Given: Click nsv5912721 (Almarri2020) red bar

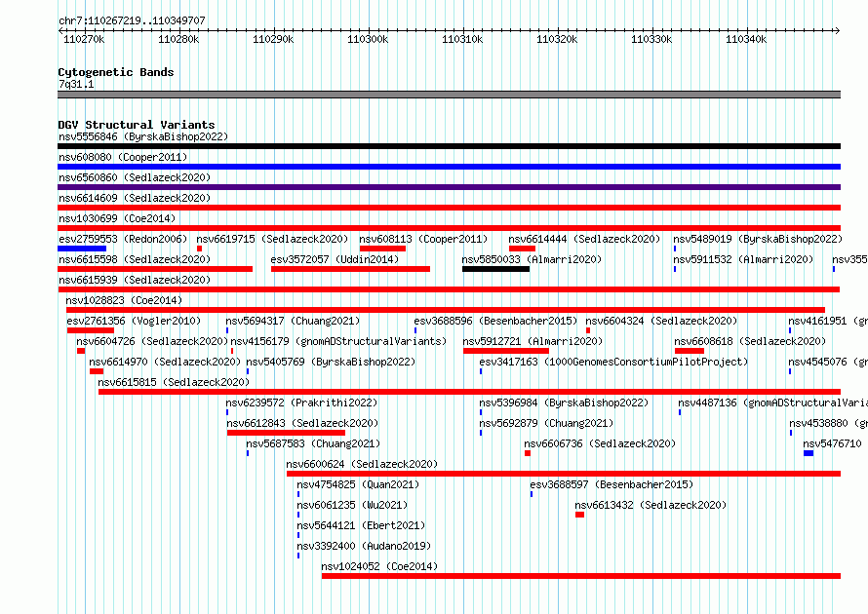Looking at the screenshot, I should pos(506,351).
